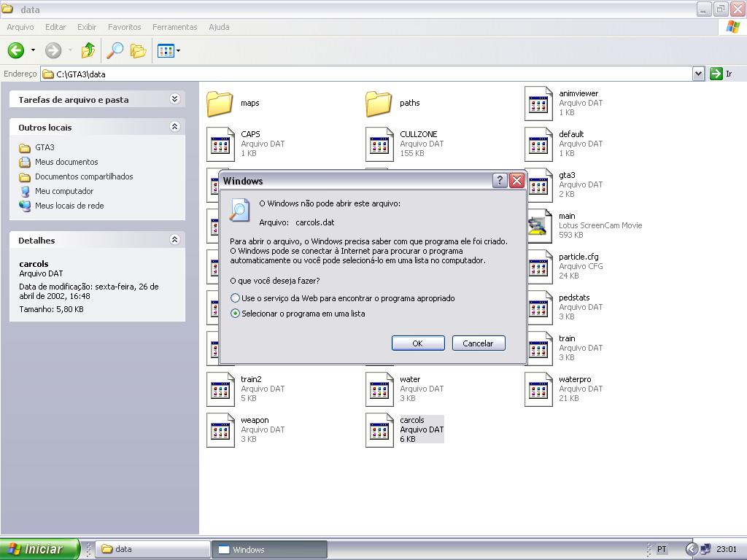This screenshot has height=560, width=747.
Task: Open the address bar dropdown arrow
Action: click(698, 74)
